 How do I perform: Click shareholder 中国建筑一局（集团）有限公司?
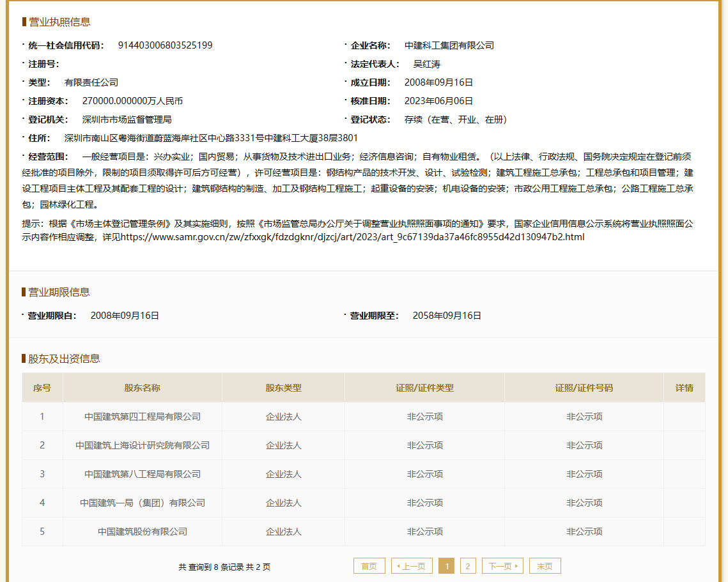pos(143,503)
